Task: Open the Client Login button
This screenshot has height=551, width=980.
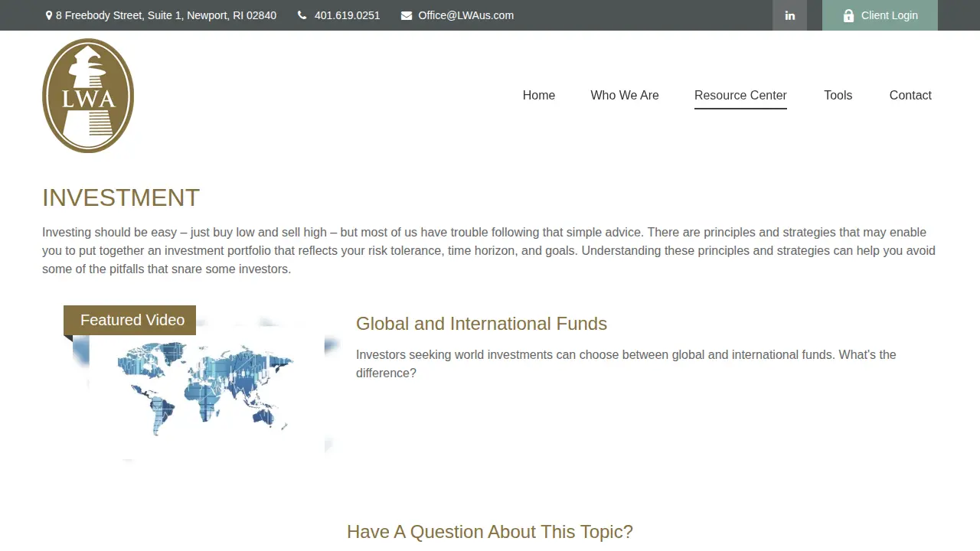Action: click(880, 15)
